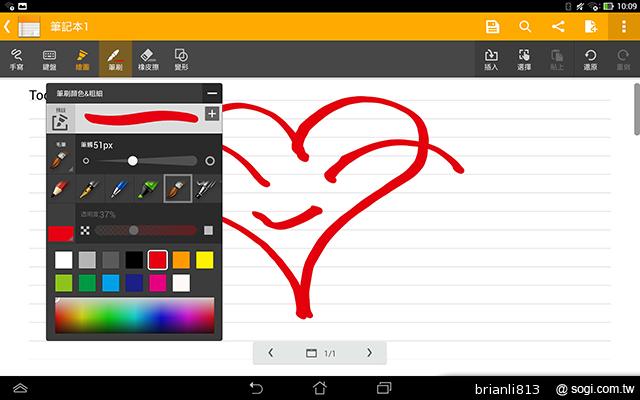The height and width of the screenshot is (400, 640).
Task: Open the 變形 shape tool
Action: 181,59
